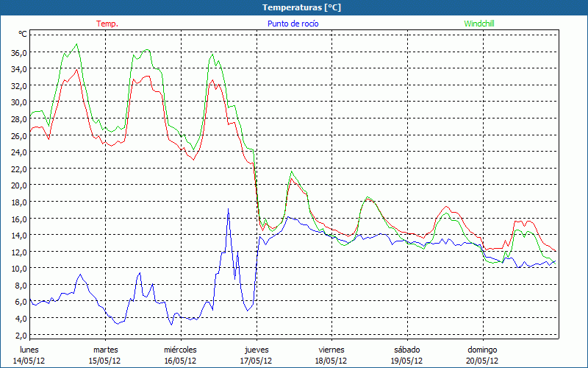Select the domingo day label
Viewport: 588px width, 368px height.
click(x=482, y=350)
